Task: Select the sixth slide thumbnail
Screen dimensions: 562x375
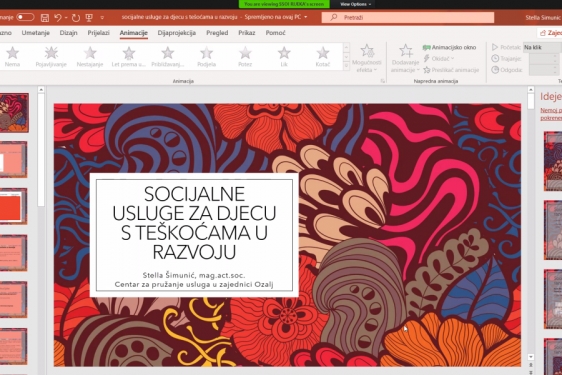Action: point(13,346)
